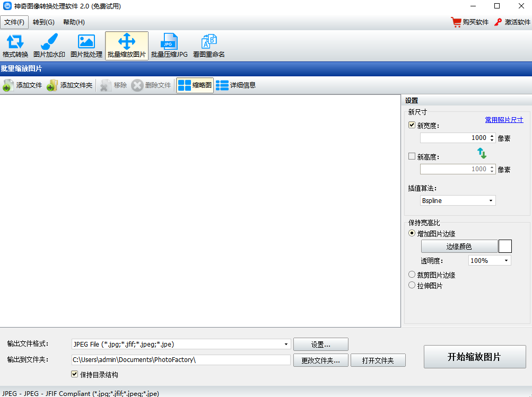Click the 更改文件夹... button

point(320,360)
